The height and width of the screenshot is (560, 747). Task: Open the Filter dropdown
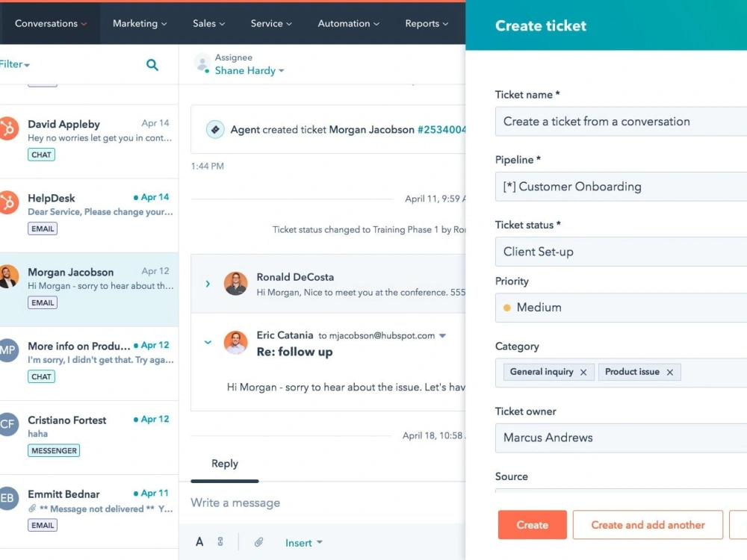15,64
